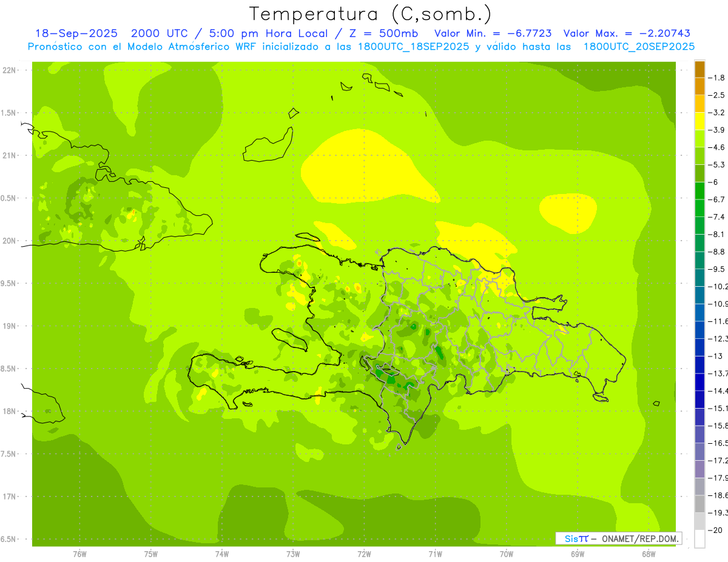Image resolution: width=728 pixels, height=562 pixels.
Task: Click the Valor Min. = -6.7723 readout
Action: [493, 33]
